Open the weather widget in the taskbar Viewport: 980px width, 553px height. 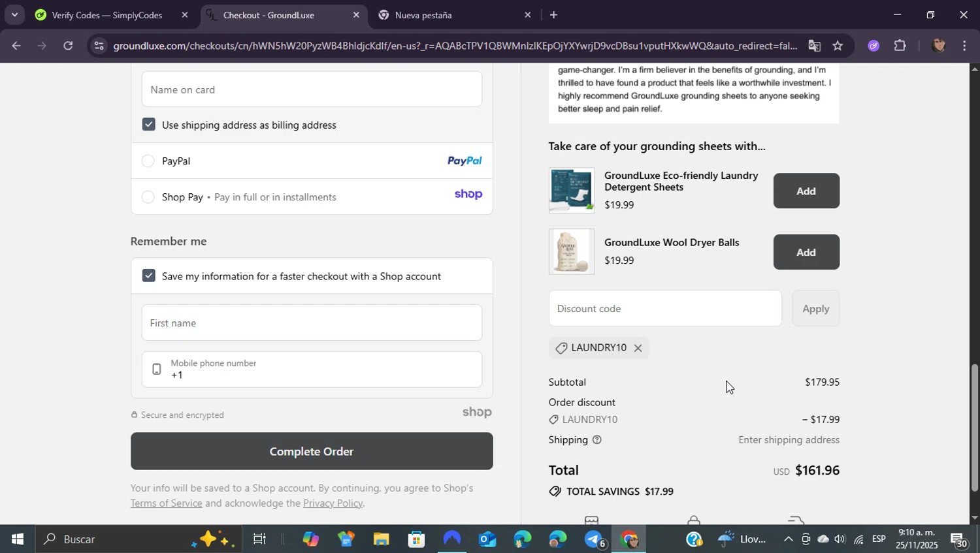click(x=742, y=539)
